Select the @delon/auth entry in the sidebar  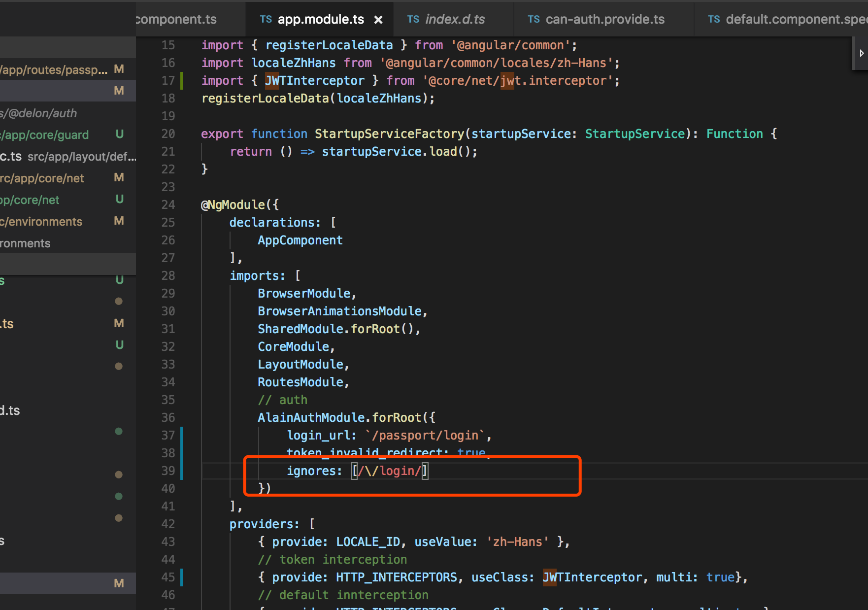click(x=39, y=113)
